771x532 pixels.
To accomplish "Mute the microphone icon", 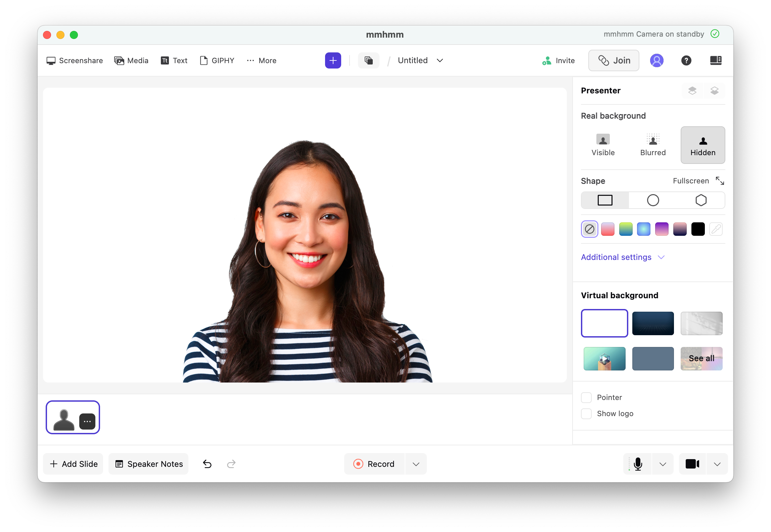I will point(637,464).
